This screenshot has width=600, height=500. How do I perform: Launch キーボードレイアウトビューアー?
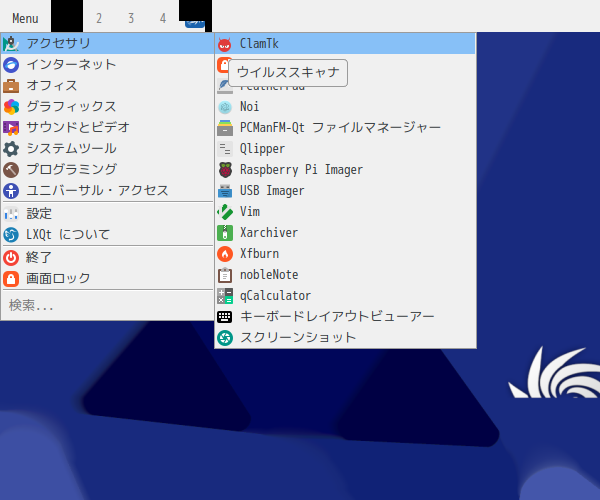[x=346, y=317]
